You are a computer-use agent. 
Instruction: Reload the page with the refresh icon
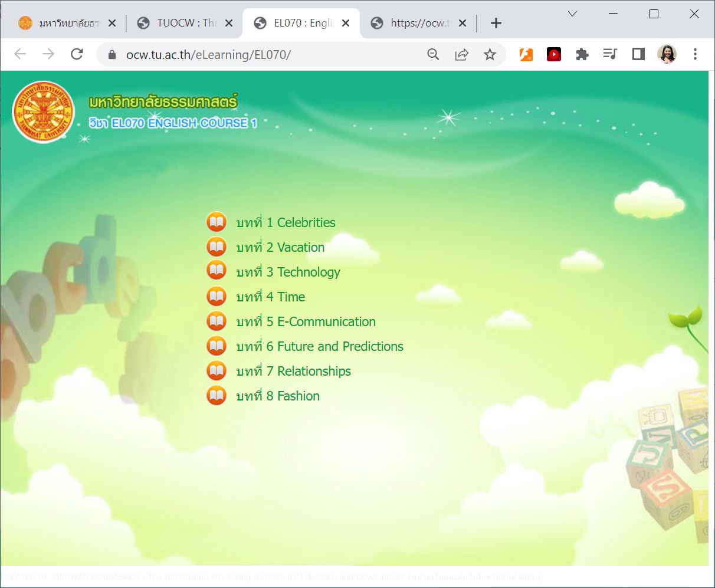tap(77, 54)
